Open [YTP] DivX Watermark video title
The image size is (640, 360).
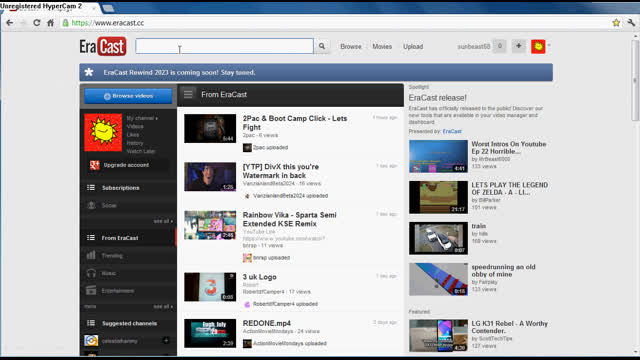point(281,171)
